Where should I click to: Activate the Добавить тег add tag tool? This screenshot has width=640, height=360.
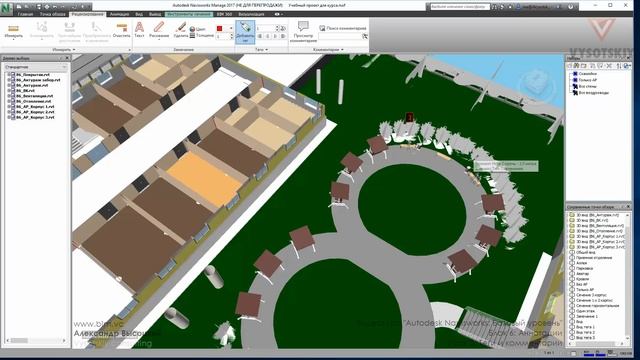pyautogui.click(x=245, y=32)
